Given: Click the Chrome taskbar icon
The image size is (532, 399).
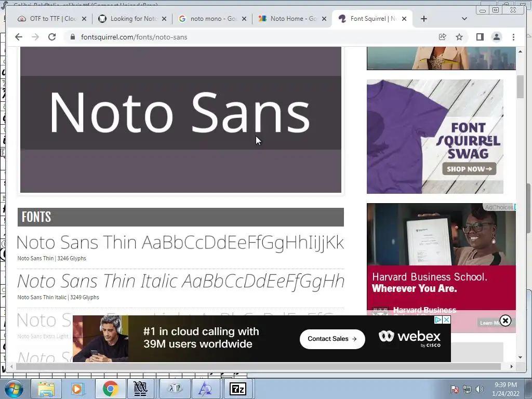Looking at the screenshot, I should [x=110, y=389].
